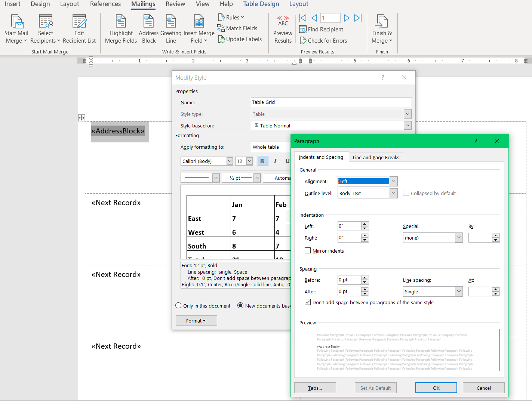
Task: Increase Left indentation spinner
Action: pyautogui.click(x=365, y=224)
